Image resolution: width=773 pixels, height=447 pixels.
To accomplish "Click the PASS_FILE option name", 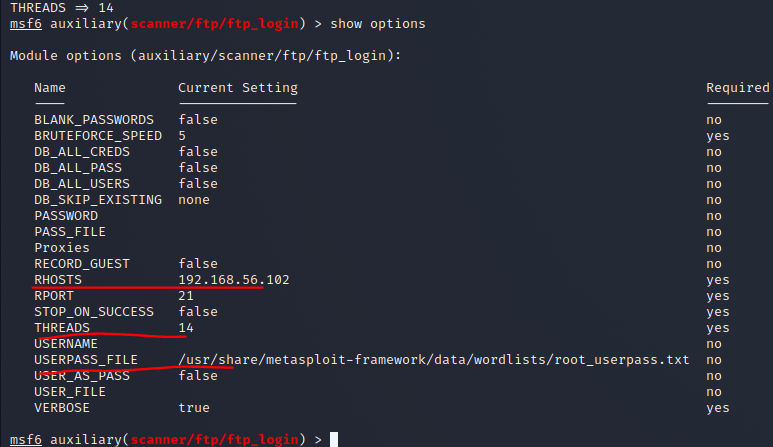I will (x=70, y=232).
